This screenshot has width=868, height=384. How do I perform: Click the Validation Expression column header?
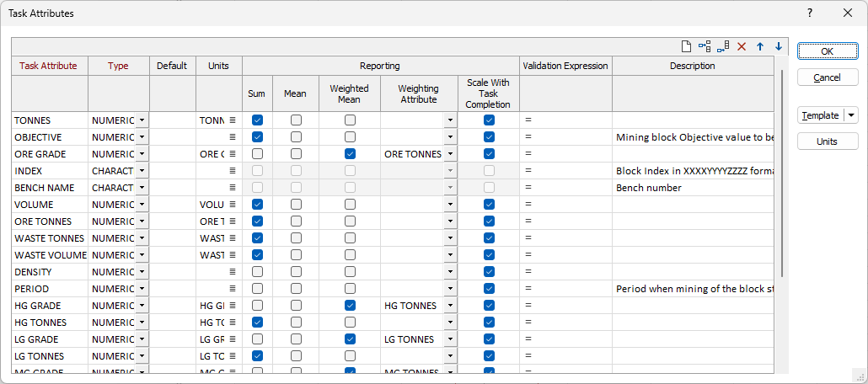click(x=565, y=66)
